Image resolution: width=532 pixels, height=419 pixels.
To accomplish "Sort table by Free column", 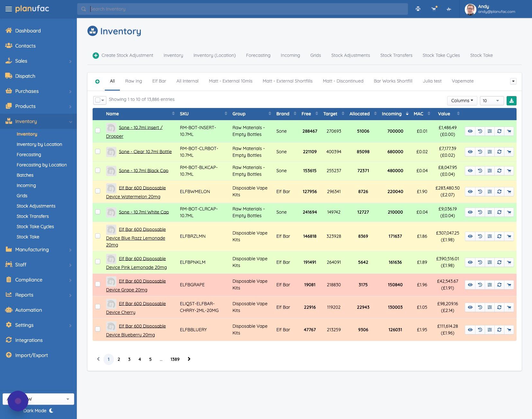I will [x=310, y=114].
